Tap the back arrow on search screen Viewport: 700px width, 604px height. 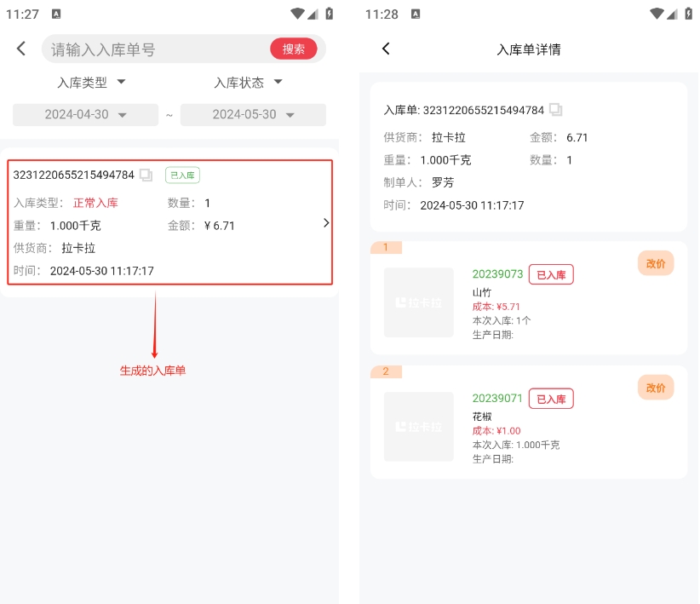[x=21, y=49]
